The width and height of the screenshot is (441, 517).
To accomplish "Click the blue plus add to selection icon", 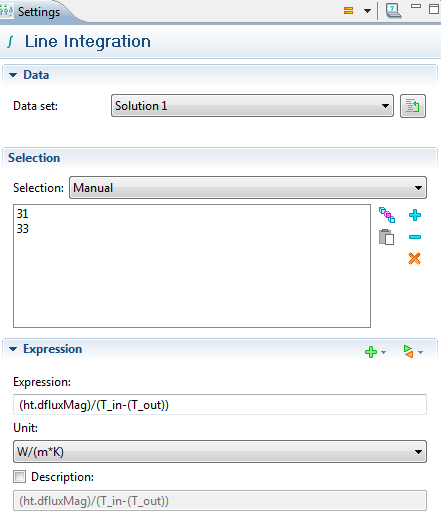I will pos(415,215).
